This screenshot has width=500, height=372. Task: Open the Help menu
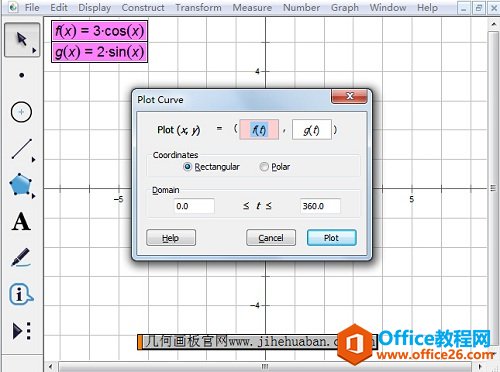427,7
